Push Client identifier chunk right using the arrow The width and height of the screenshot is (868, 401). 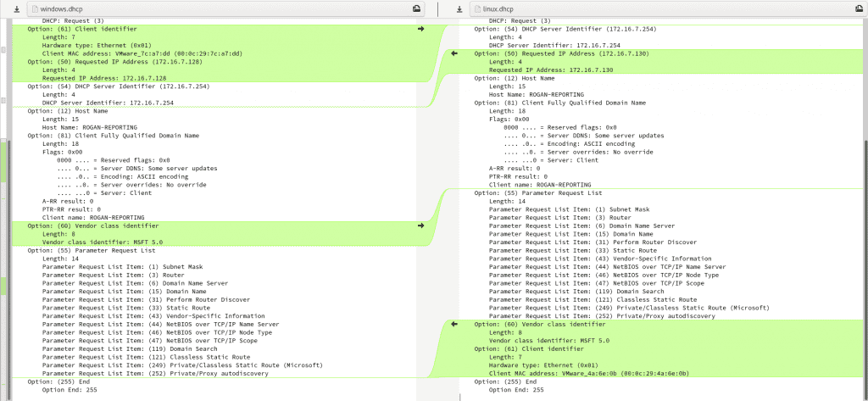(420, 29)
